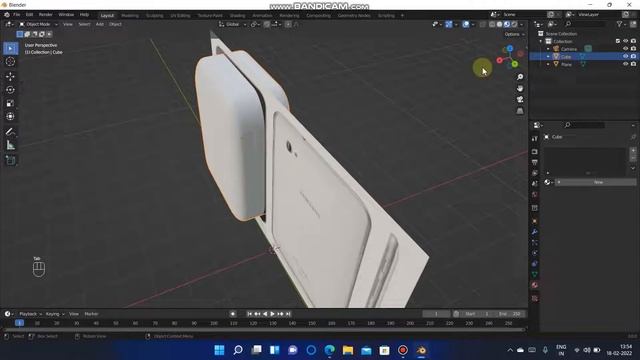Image resolution: width=640 pixels, height=360 pixels.
Task: Select the Cursor tool
Action: point(10,62)
